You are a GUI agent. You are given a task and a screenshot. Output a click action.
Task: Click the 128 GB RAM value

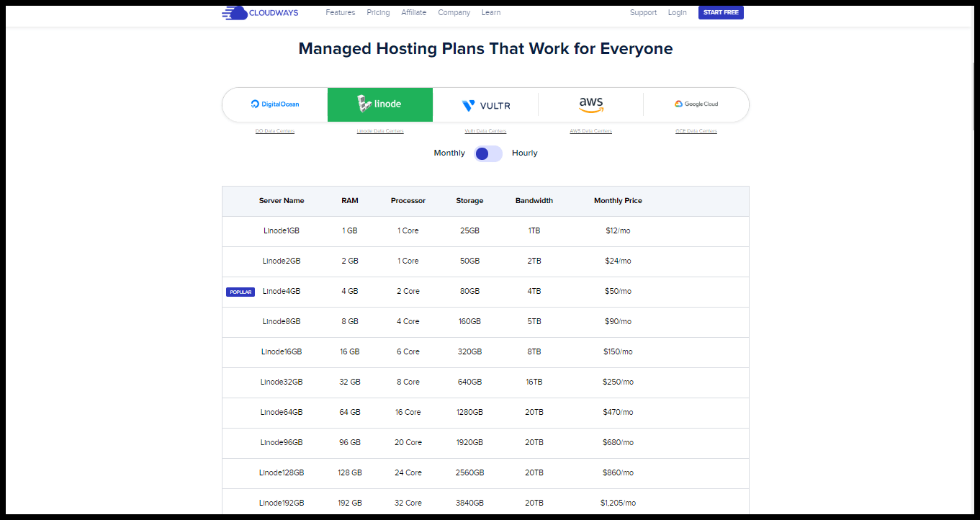click(350, 473)
